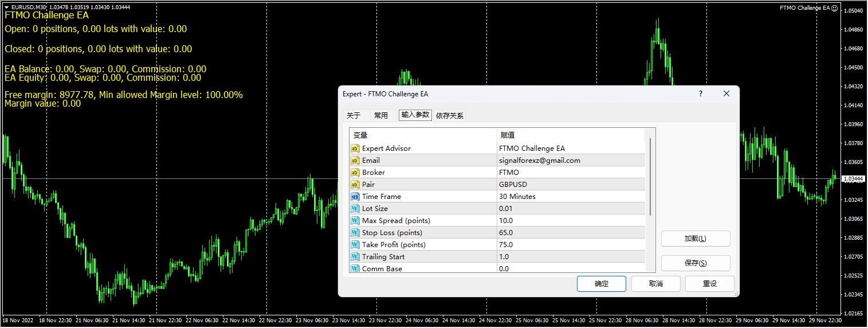Reset parameters with the 重设 button
868x328 pixels.
click(709, 284)
